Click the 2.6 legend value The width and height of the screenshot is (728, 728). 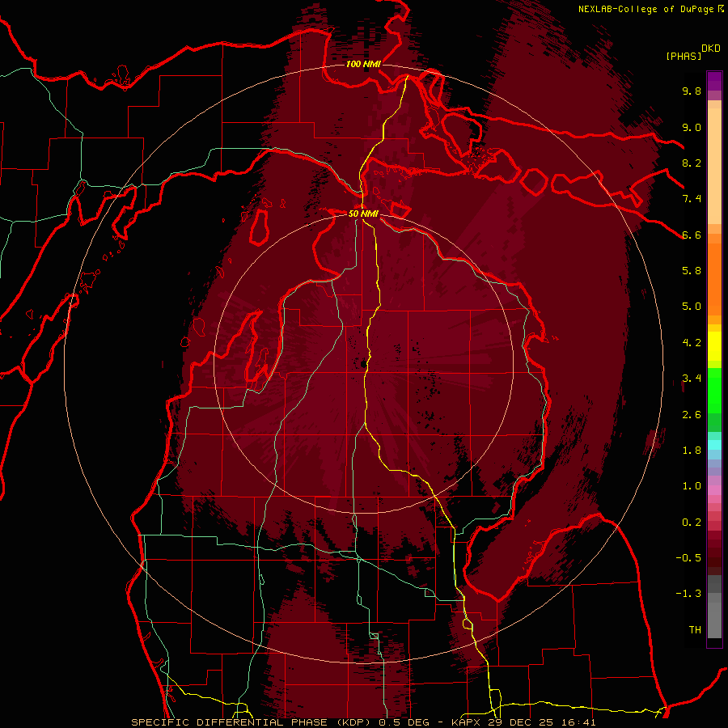pyautogui.click(x=692, y=415)
